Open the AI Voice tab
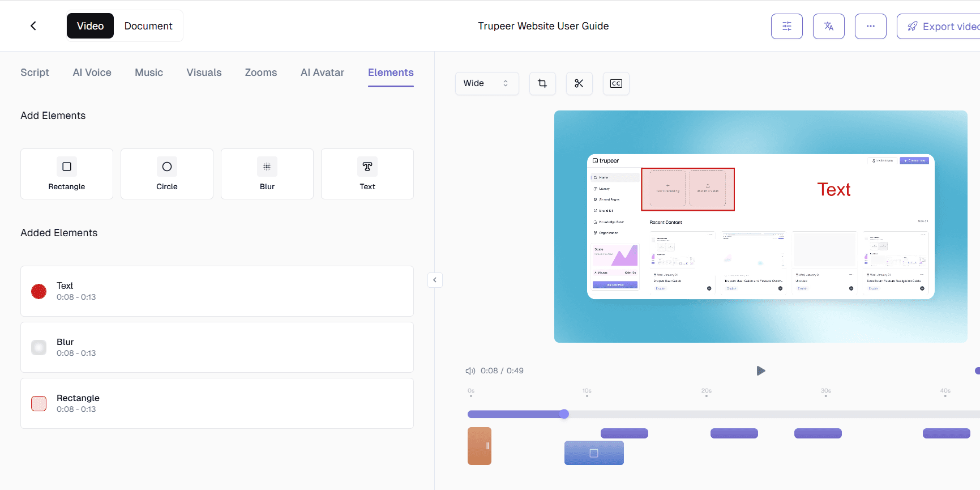The image size is (980, 490). click(x=92, y=73)
